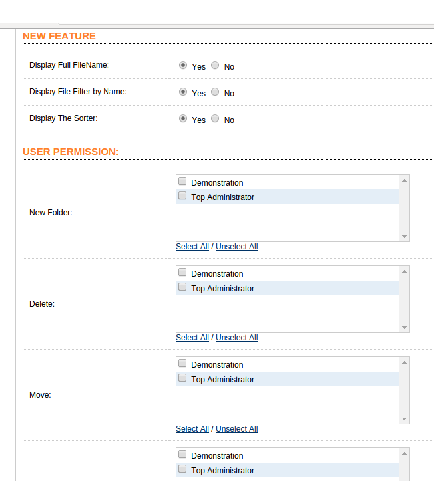This screenshot has height=504, width=434.
Task: Check Demonstration in the bottom permission list
Action: coord(182,454)
